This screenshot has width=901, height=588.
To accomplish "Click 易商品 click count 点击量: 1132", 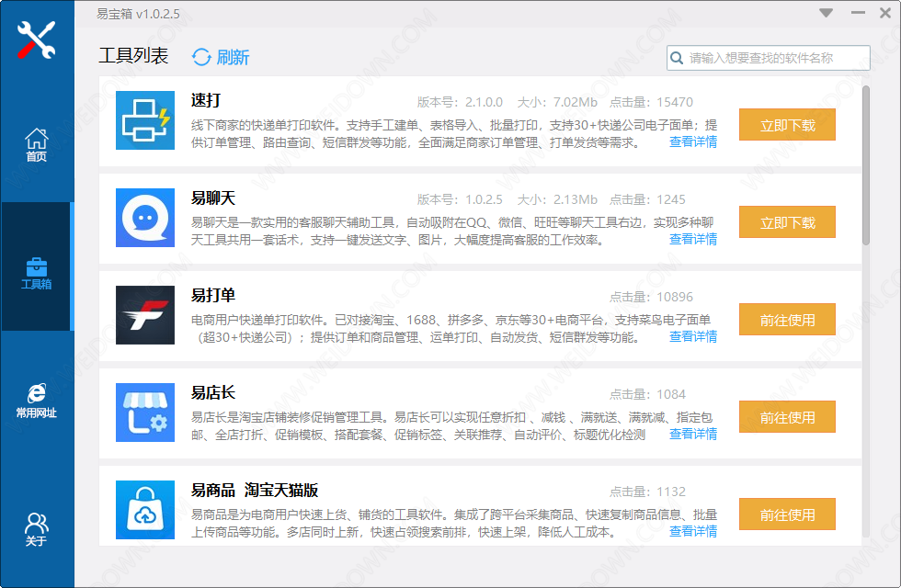I will (647, 492).
